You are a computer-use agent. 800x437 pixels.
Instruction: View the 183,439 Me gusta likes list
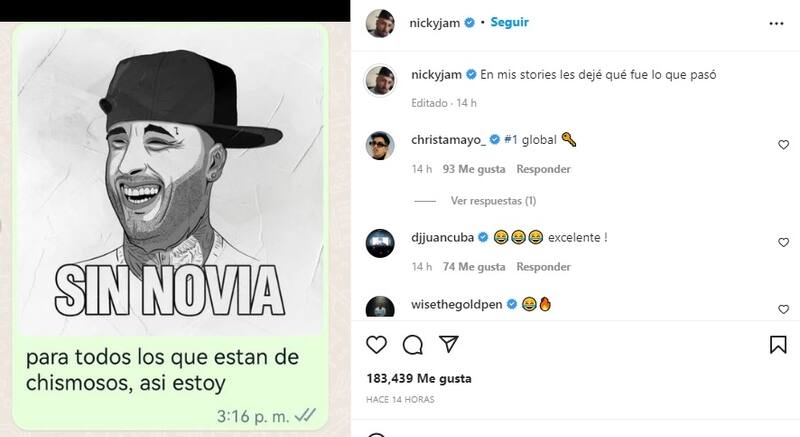coord(419,378)
